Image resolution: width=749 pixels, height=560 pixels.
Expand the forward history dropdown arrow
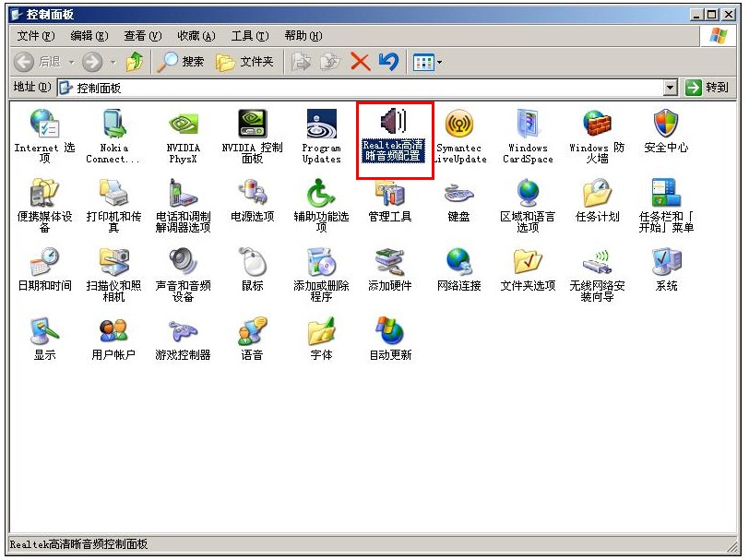(x=113, y=62)
